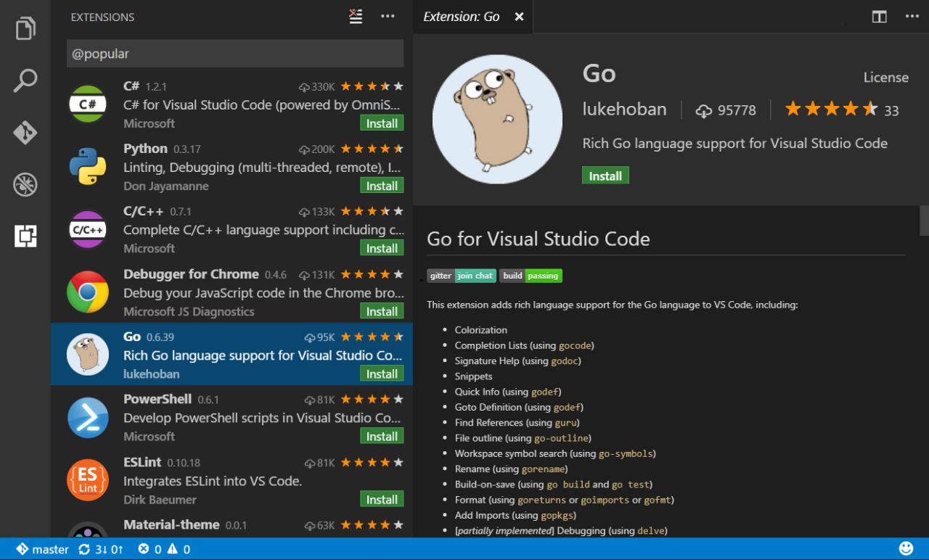Select the Python extension title
The image size is (929, 560).
pos(145,149)
